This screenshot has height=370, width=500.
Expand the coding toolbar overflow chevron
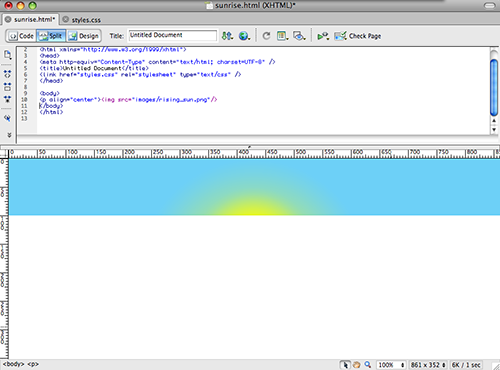click(9, 135)
